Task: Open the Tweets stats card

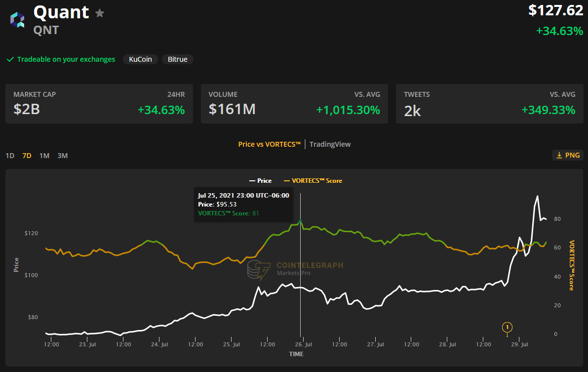Action: tap(489, 104)
